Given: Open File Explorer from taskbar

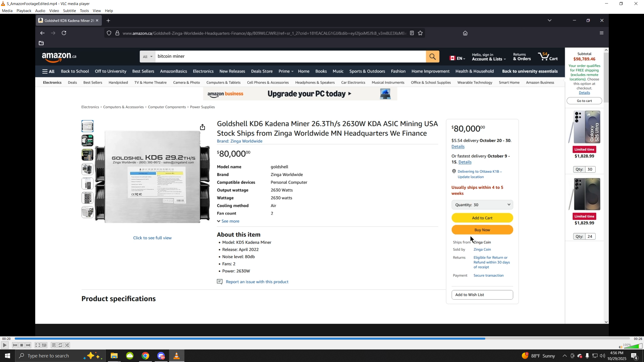Looking at the screenshot, I should pos(114,356).
